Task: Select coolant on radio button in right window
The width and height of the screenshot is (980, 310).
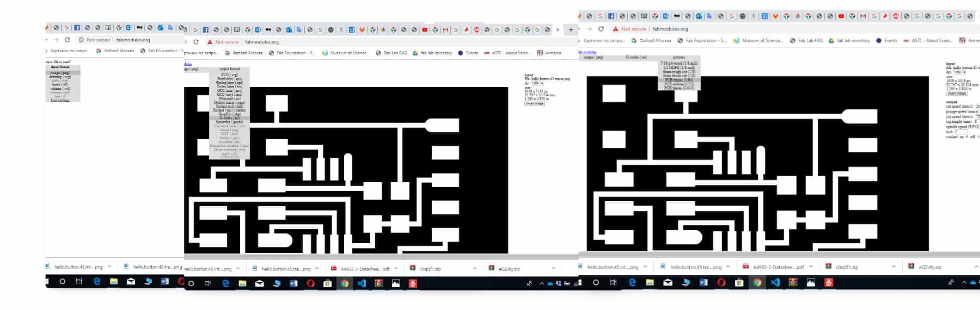Action: pos(967,137)
